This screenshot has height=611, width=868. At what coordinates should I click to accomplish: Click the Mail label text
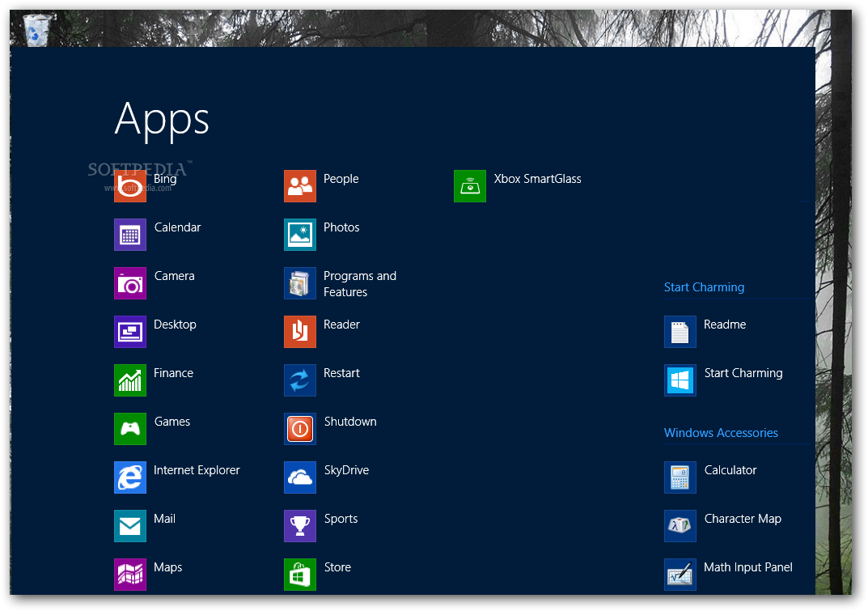164,519
